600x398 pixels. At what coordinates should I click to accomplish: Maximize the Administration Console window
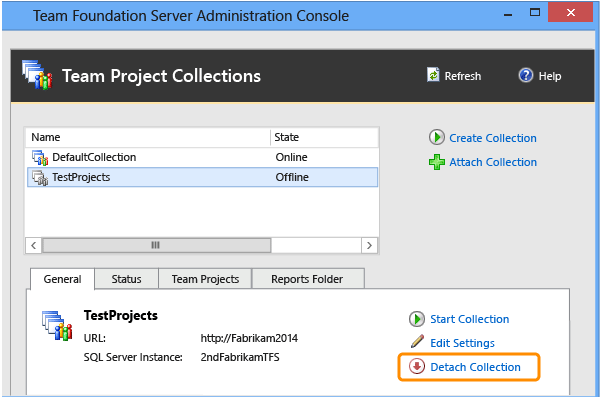(x=535, y=13)
